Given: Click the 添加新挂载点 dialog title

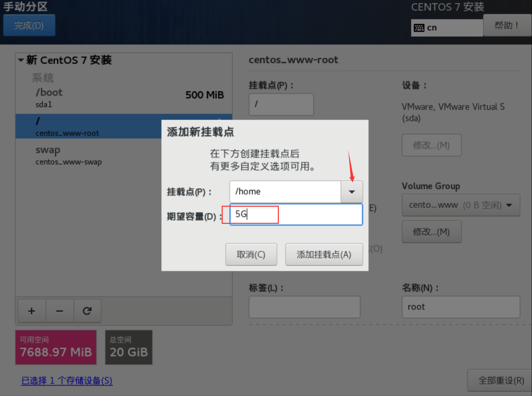Looking at the screenshot, I should coord(200,132).
